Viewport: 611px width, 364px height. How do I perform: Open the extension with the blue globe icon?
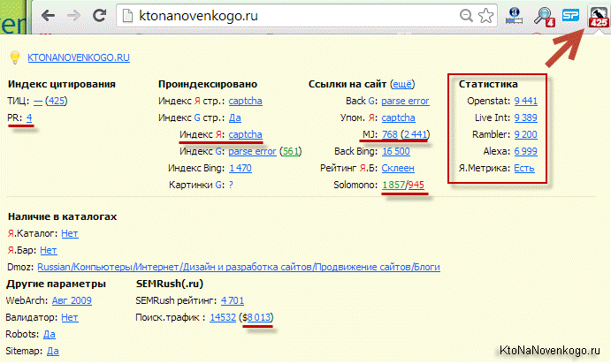[514, 16]
